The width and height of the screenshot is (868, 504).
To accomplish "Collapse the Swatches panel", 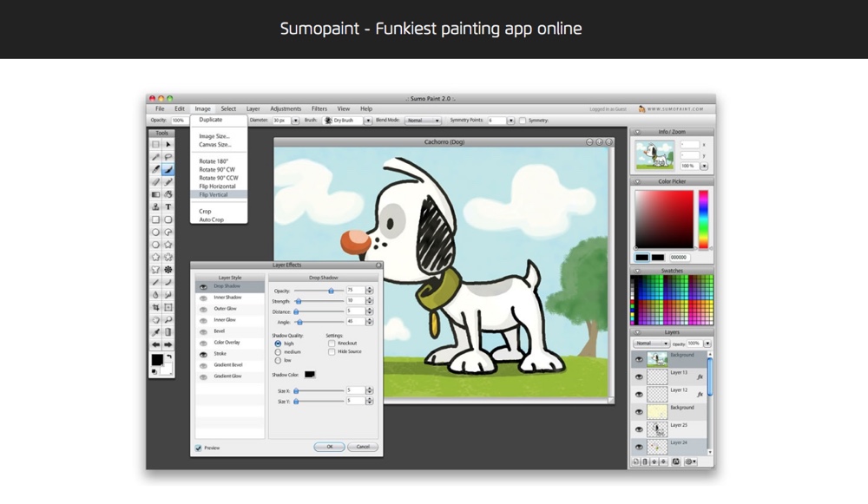I will tap(637, 272).
